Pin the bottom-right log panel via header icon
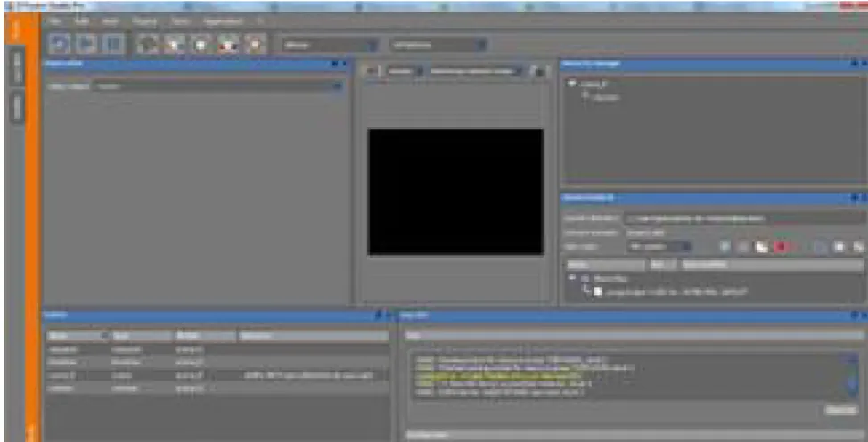The image size is (868, 442). click(854, 315)
